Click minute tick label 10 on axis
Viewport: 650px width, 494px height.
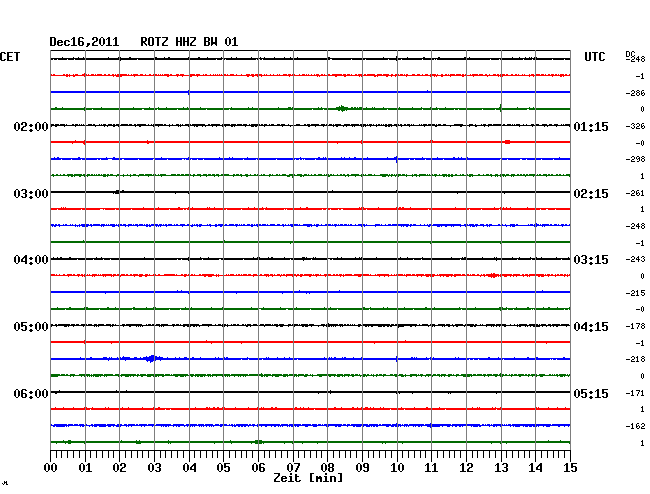click(x=397, y=468)
